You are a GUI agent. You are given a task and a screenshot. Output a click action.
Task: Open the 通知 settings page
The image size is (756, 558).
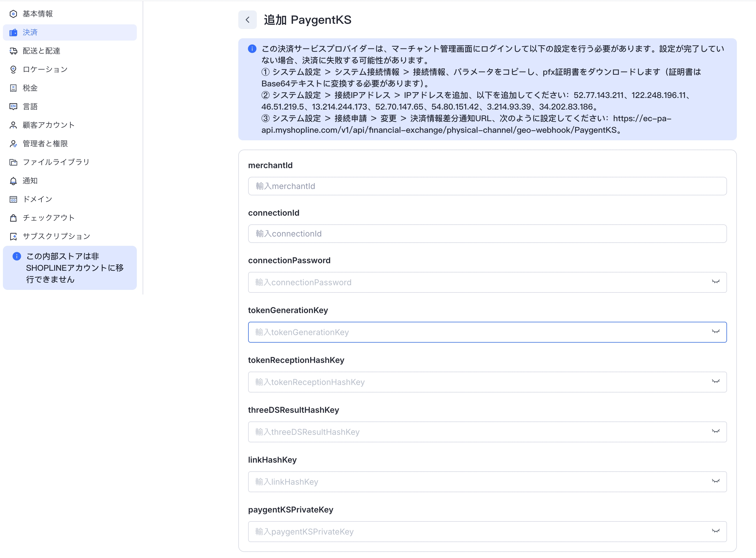tap(70, 181)
